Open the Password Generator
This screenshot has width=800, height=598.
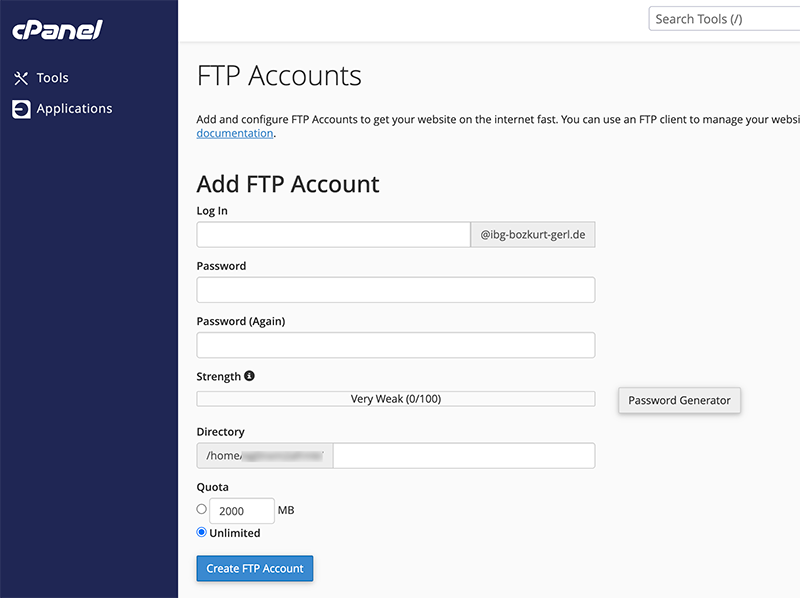coord(679,400)
